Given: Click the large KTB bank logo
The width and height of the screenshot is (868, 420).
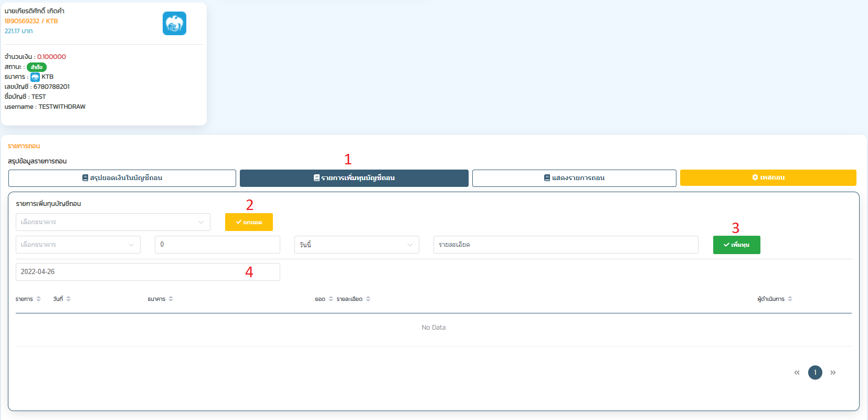Looking at the screenshot, I should [174, 24].
